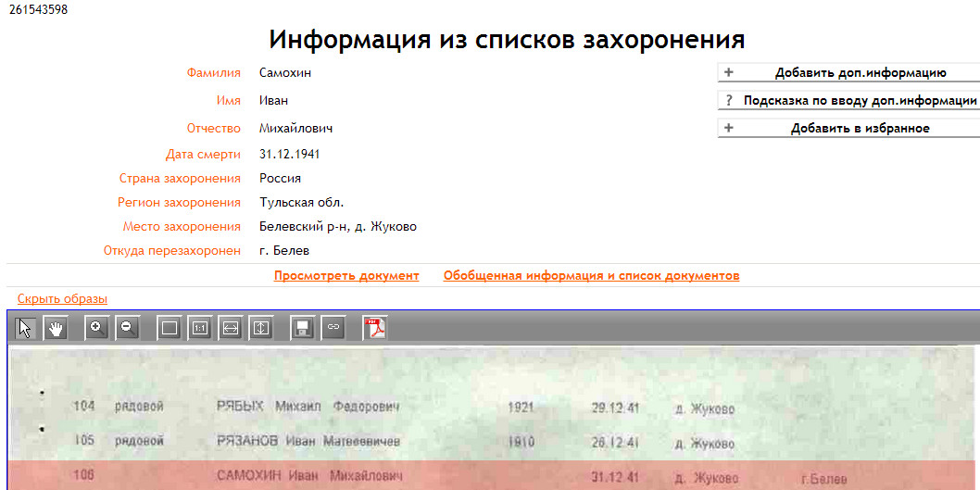Open 'Подсказка по вводу доп.информации' hint
The width and height of the screenshot is (980, 490).
click(848, 101)
